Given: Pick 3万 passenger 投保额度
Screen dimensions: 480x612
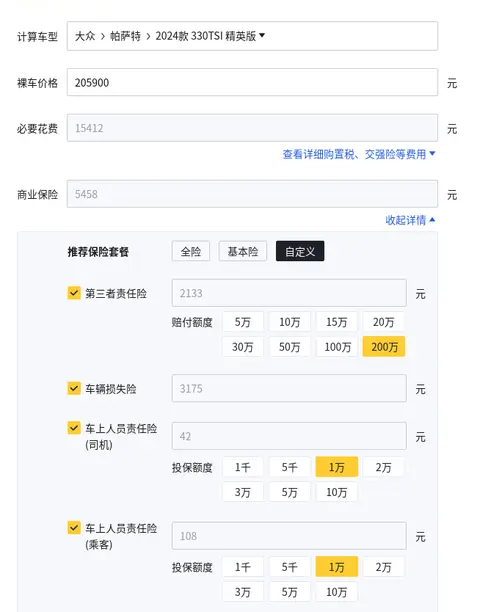Looking at the screenshot, I should tap(243, 592).
